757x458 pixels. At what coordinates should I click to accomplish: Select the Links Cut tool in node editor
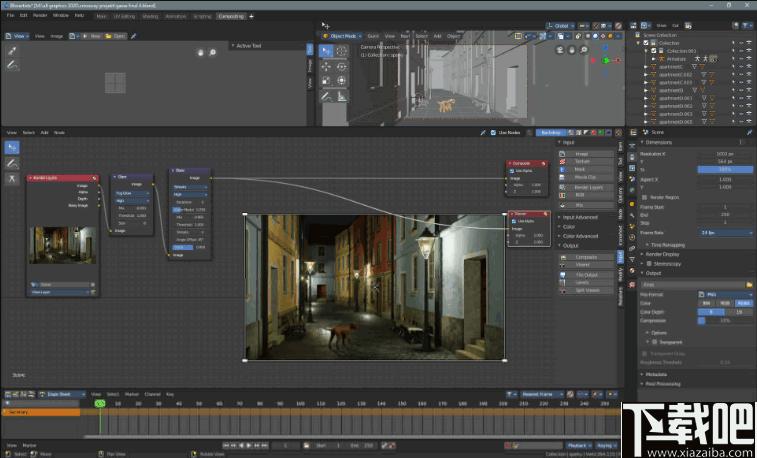(13, 178)
